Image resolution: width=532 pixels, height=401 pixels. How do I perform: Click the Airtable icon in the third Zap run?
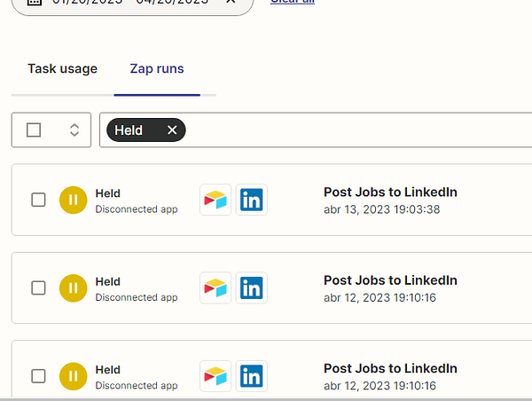point(215,376)
